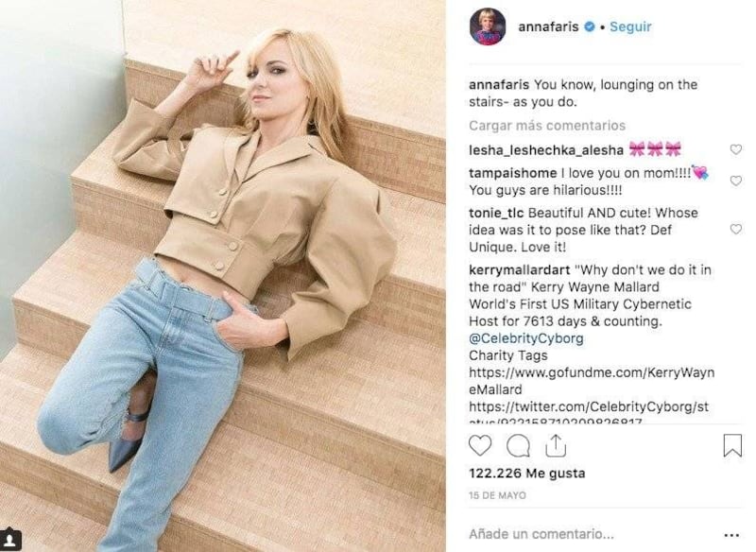Like tonie_tlc's comment heart
The height and width of the screenshot is (552, 756).
(736, 229)
